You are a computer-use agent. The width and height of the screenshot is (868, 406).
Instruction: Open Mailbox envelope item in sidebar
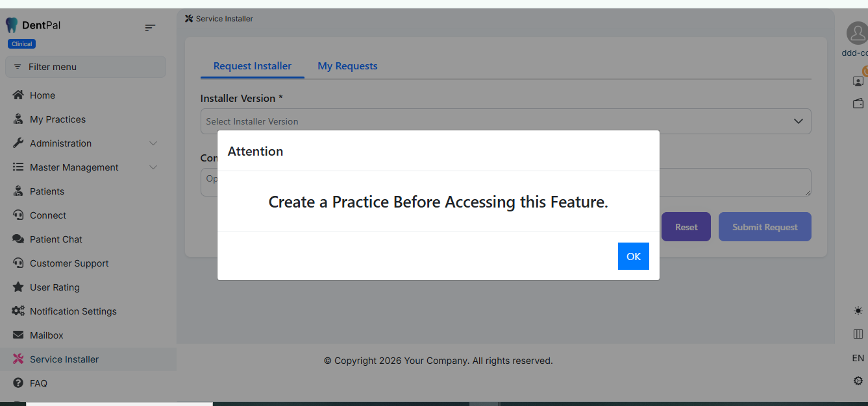46,335
